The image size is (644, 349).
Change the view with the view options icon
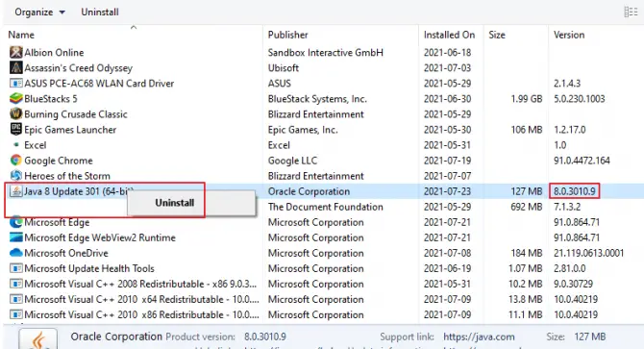pyautogui.click(x=631, y=12)
